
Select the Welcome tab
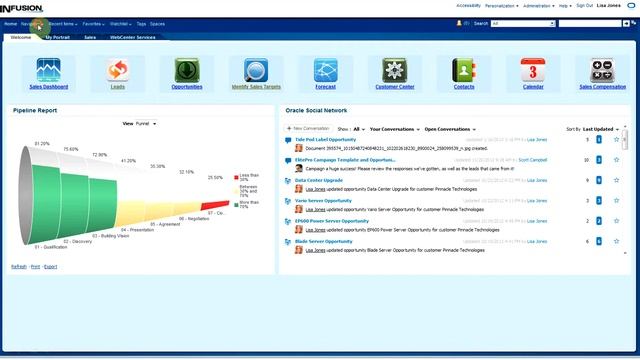[x=20, y=37]
